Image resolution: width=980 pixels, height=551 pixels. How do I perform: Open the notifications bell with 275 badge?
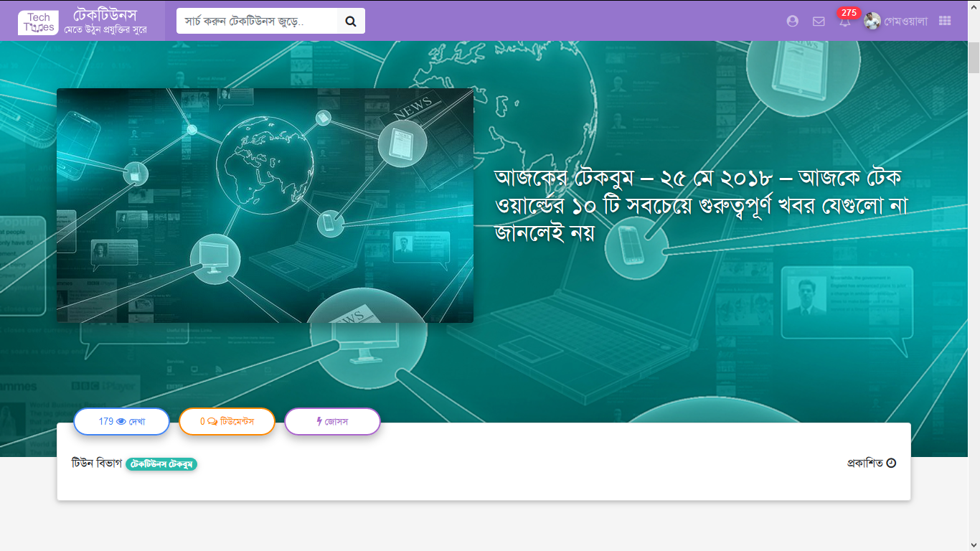[845, 21]
